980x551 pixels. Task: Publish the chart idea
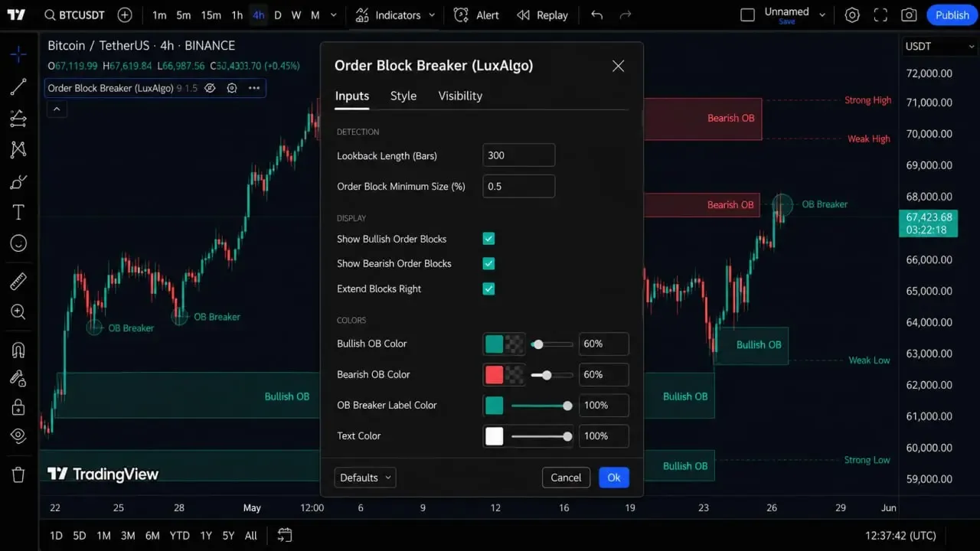point(952,15)
